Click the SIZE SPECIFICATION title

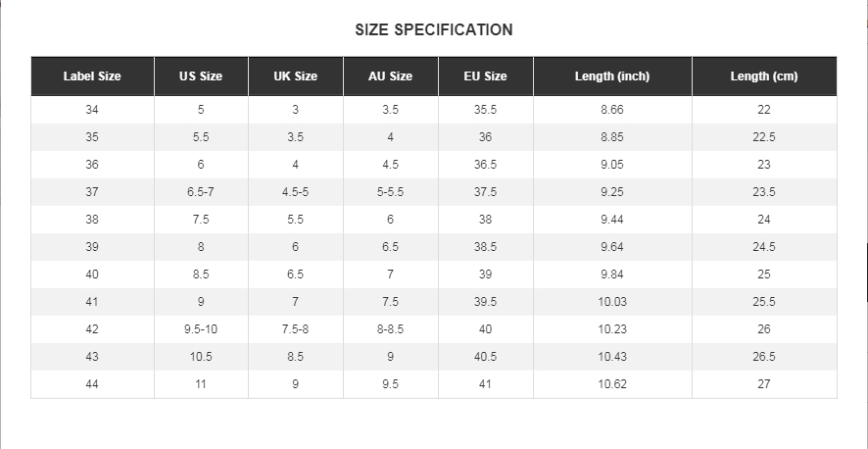coord(434,29)
